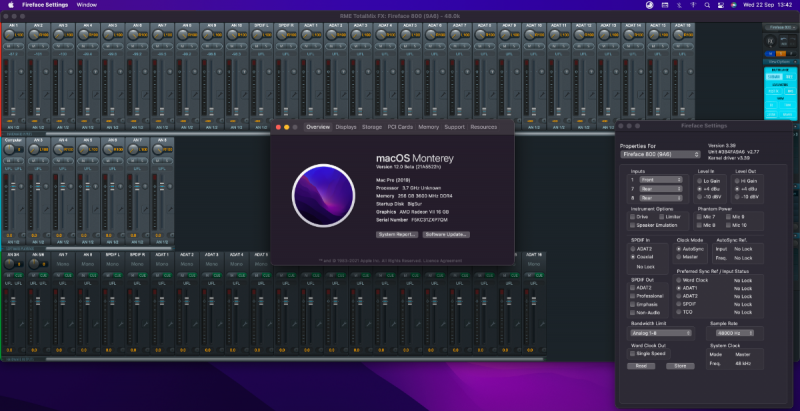The height and width of the screenshot is (411, 800).
Task: Click the macOS Monterey logo image
Action: (323, 194)
